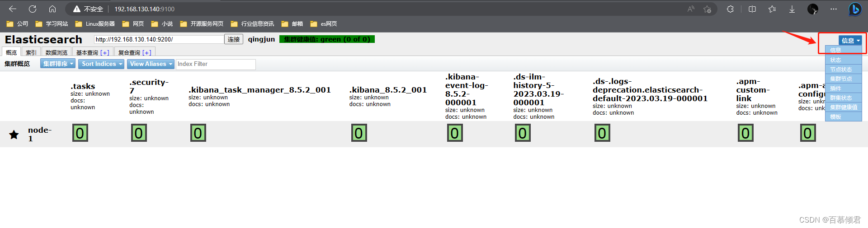Switch to the 概览 tab

coord(11,52)
